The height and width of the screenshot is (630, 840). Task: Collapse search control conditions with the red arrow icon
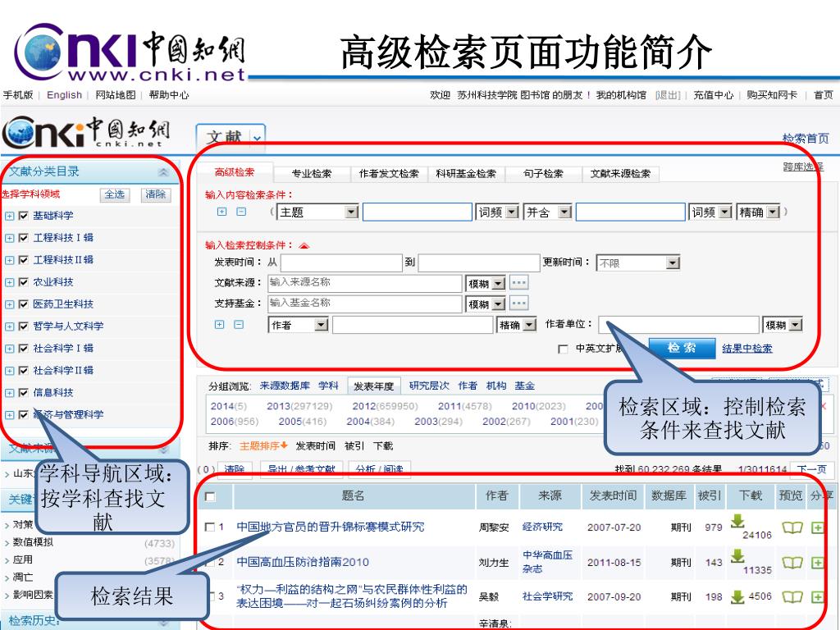coord(304,246)
